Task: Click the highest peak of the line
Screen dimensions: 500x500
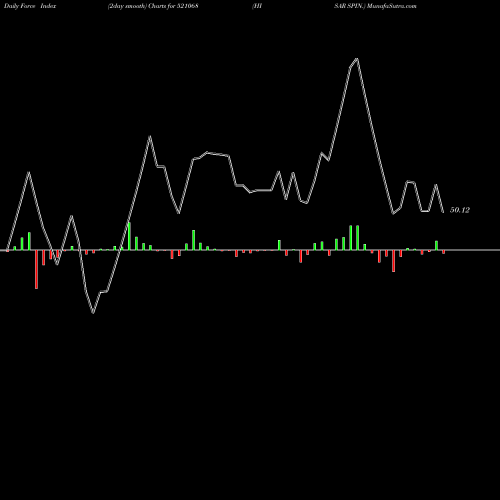Action: [357, 59]
